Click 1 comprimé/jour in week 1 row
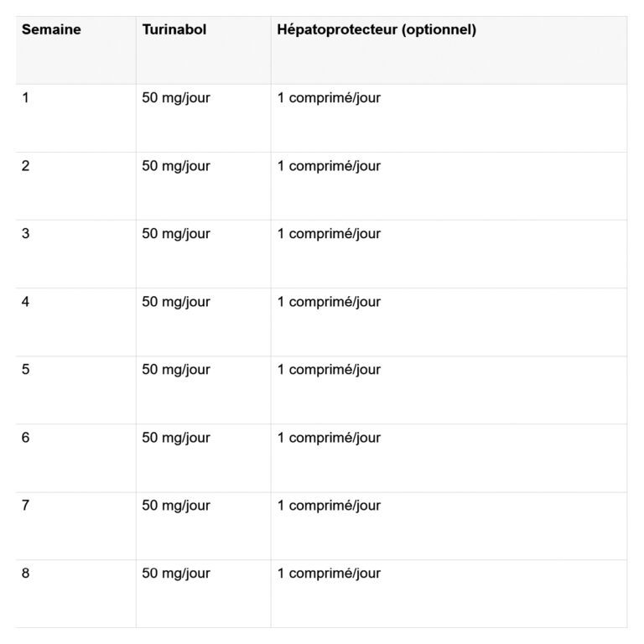Screen dimensions: 644x644 [329, 98]
